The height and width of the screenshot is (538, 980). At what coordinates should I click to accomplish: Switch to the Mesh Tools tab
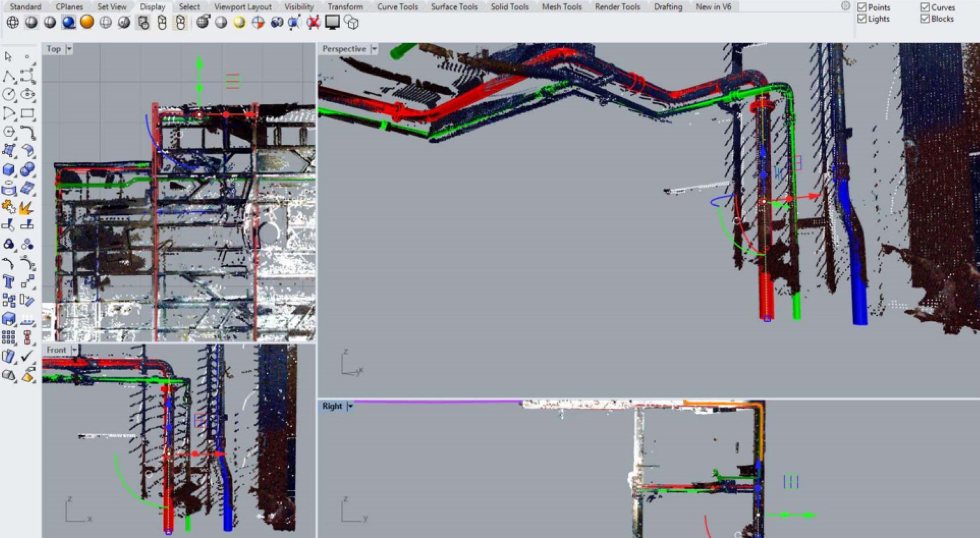pyautogui.click(x=561, y=7)
